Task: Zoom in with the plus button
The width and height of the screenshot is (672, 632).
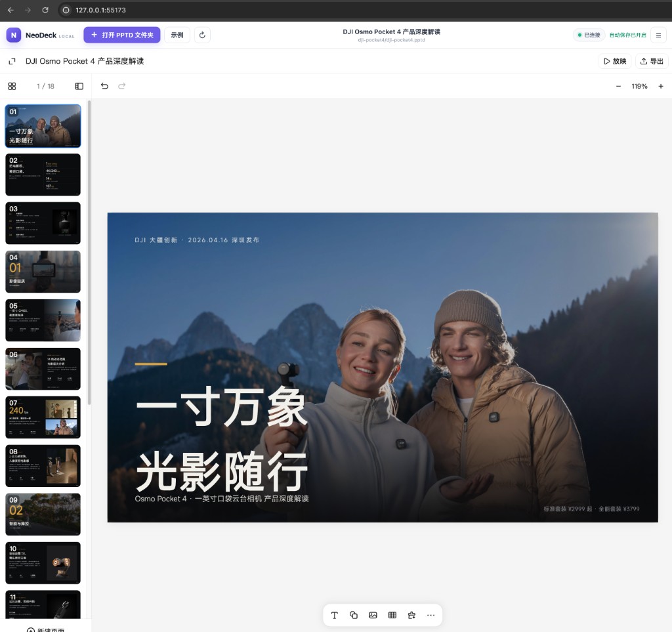Action: click(661, 86)
